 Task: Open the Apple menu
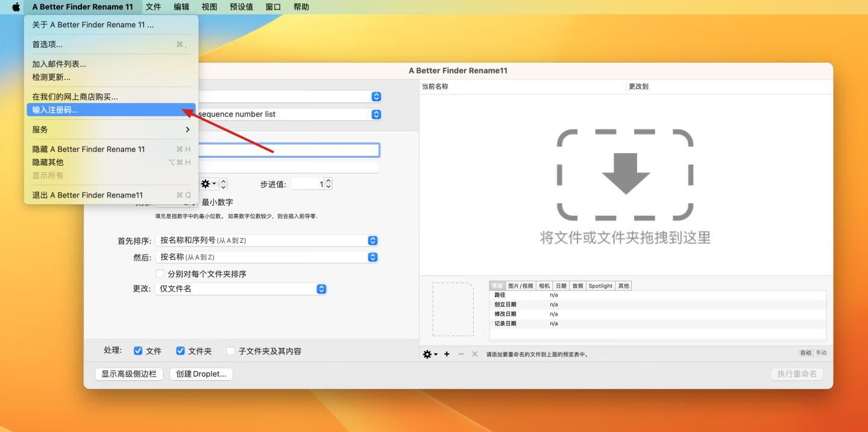[16, 7]
